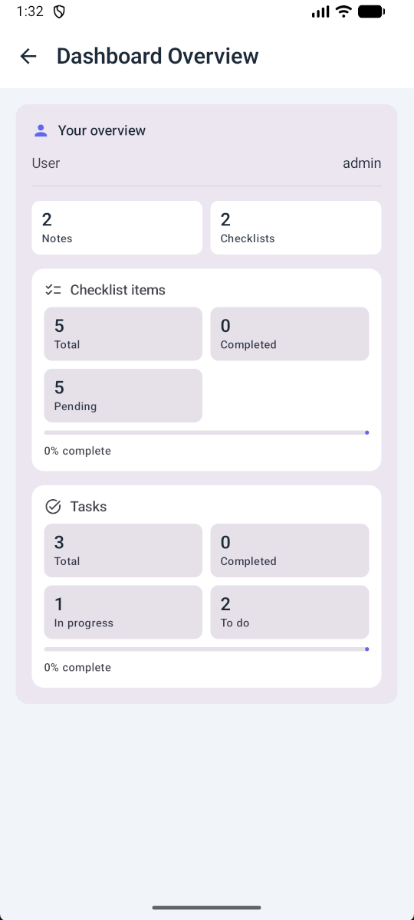
Task: Select Tasks Completed tile showing 0
Action: pos(290,550)
